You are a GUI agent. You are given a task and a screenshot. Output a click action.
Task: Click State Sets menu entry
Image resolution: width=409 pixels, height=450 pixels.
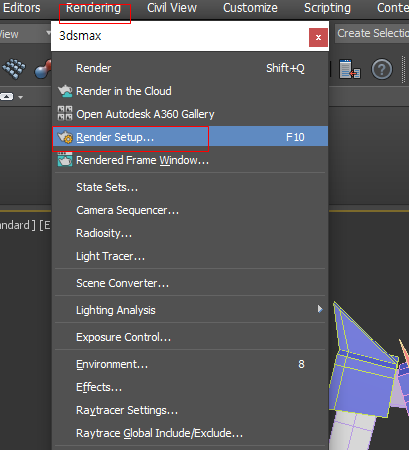(191, 187)
